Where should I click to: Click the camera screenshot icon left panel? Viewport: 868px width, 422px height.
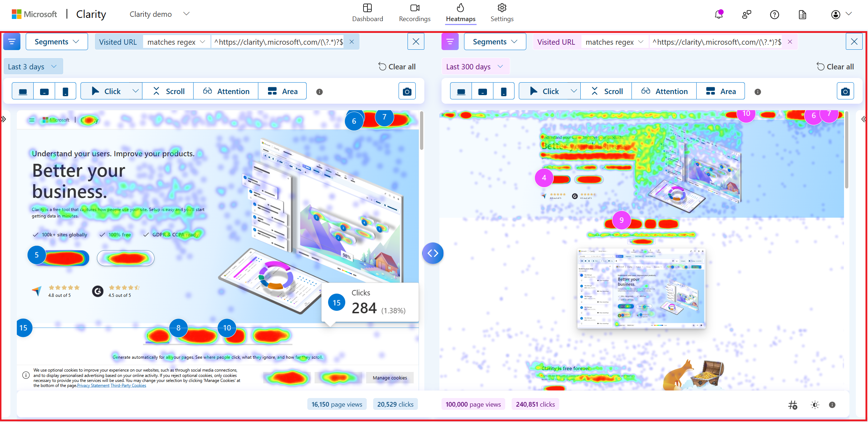(406, 91)
